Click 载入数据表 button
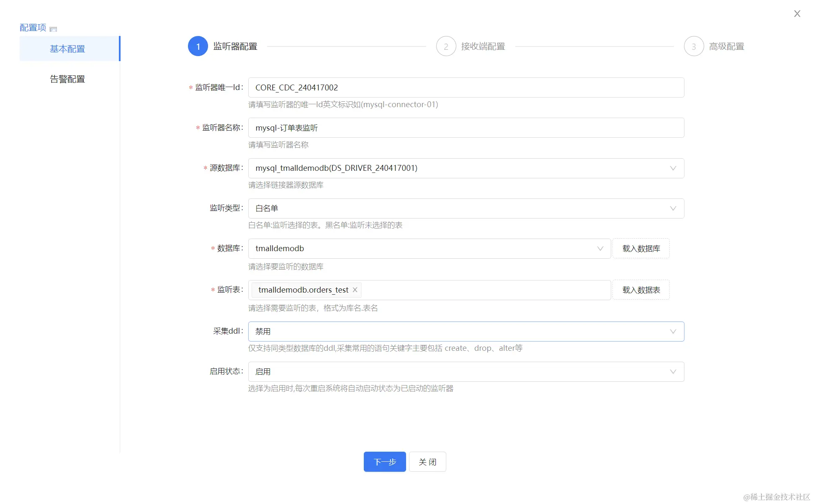Screen dimensions: 813x504 [x=641, y=290]
